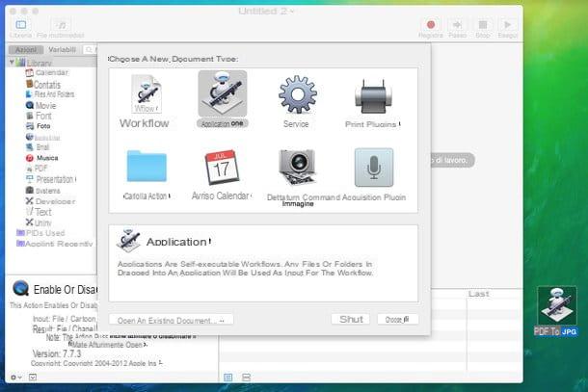This screenshot has width=588, height=392.
Task: Click the Record button in toolbar
Action: pos(431,25)
